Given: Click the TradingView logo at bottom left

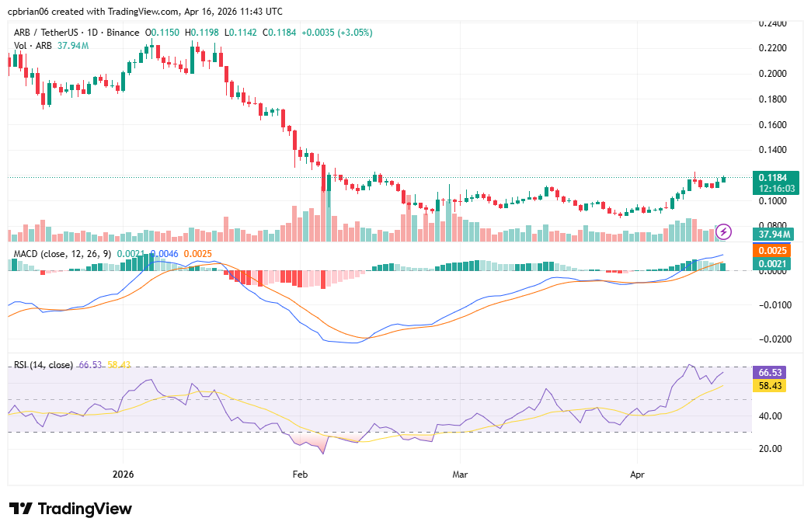Looking at the screenshot, I should click(70, 509).
